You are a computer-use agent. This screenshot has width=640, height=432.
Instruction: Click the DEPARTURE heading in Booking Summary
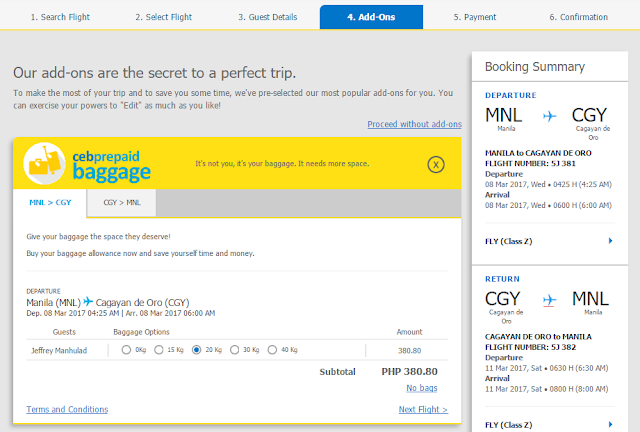511,95
